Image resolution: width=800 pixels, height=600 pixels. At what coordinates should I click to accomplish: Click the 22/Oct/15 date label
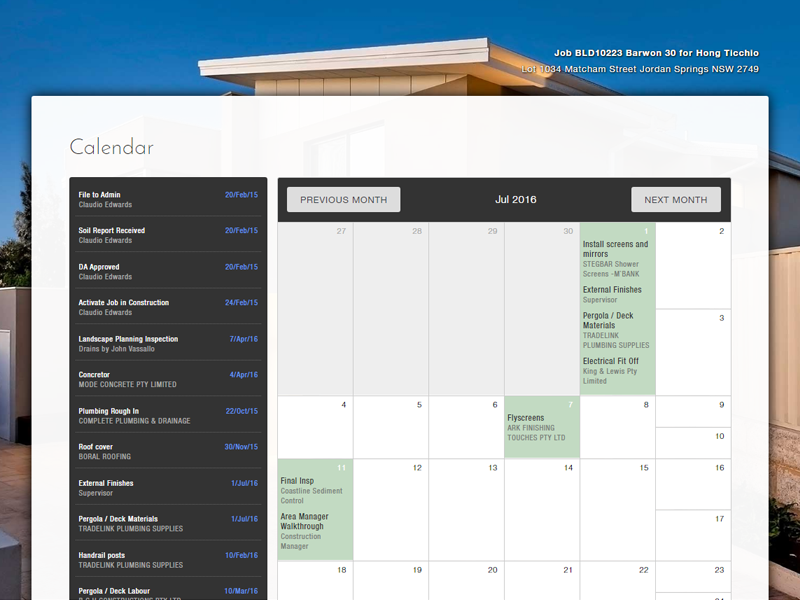point(242,411)
